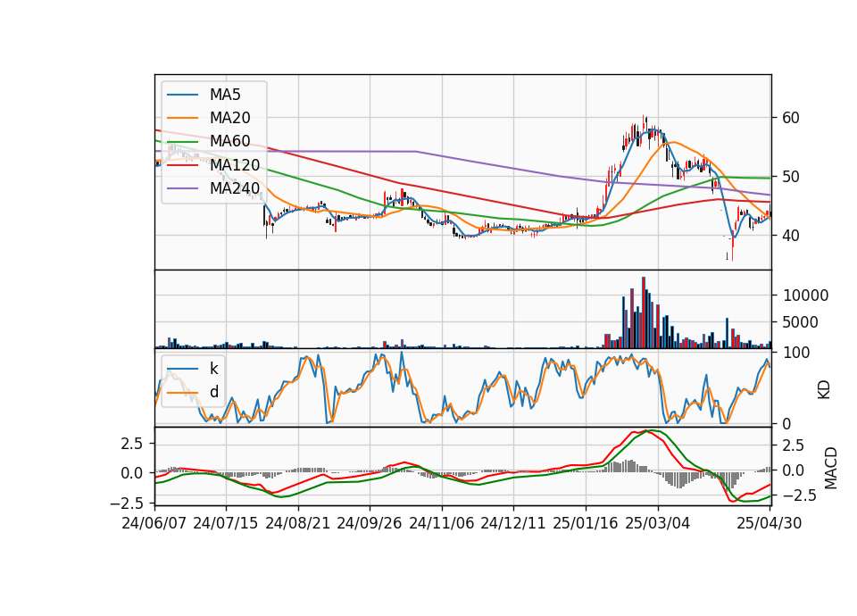This screenshot has width=857, height=616.
Task: Click the MA120 legend label
Action: pyautogui.click(x=235, y=164)
